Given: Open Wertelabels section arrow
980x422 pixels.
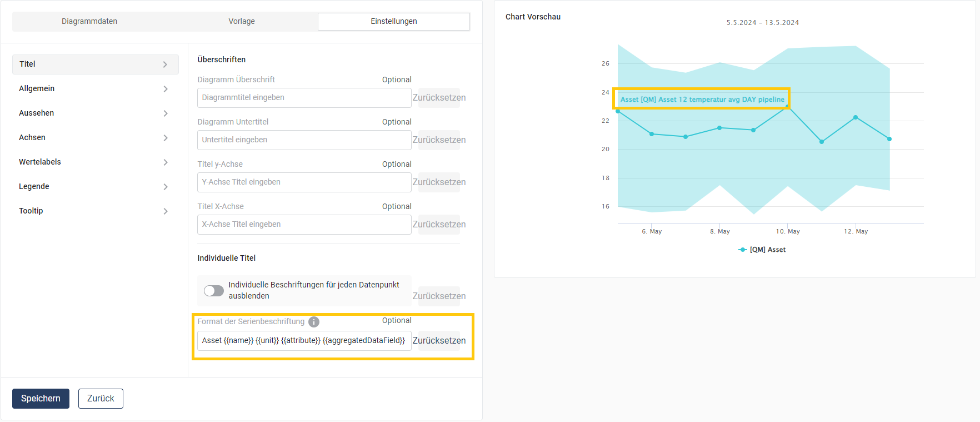Looking at the screenshot, I should pos(165,162).
